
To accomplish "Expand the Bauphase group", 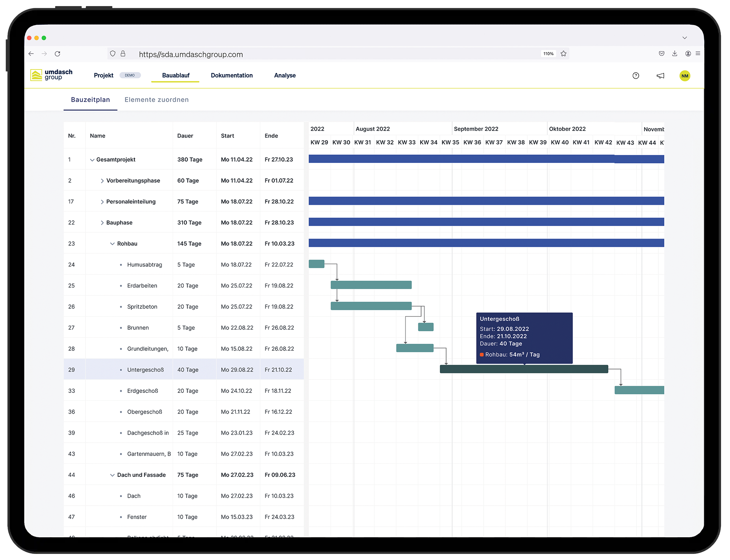I will tap(102, 223).
